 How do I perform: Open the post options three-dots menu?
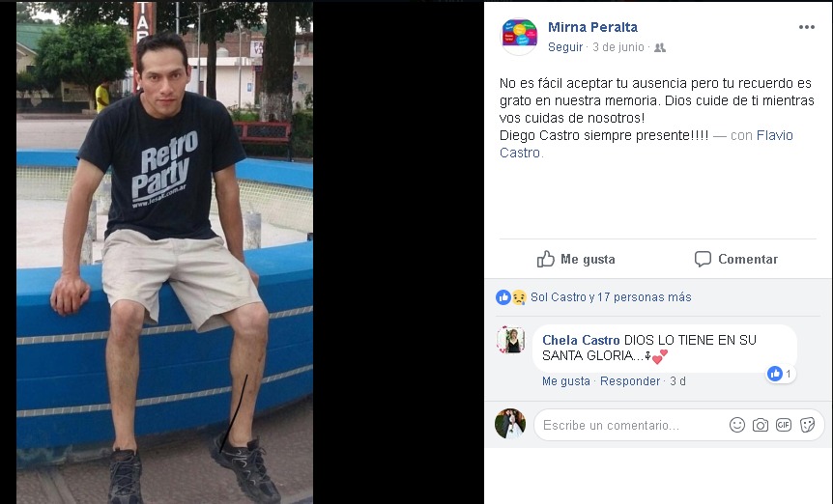pos(807,27)
